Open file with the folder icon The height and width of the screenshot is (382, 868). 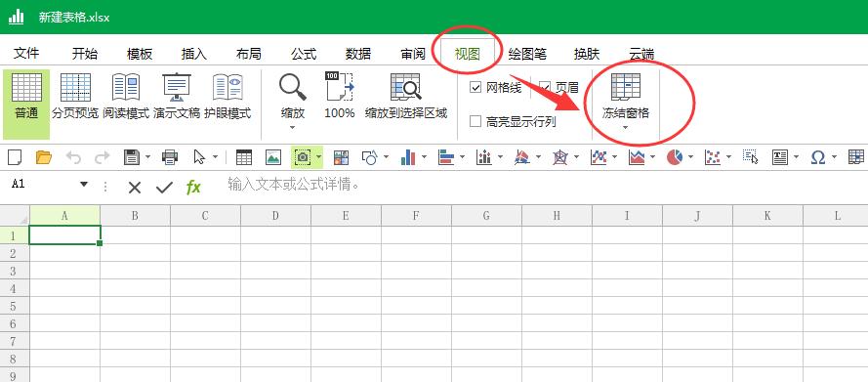pos(44,158)
